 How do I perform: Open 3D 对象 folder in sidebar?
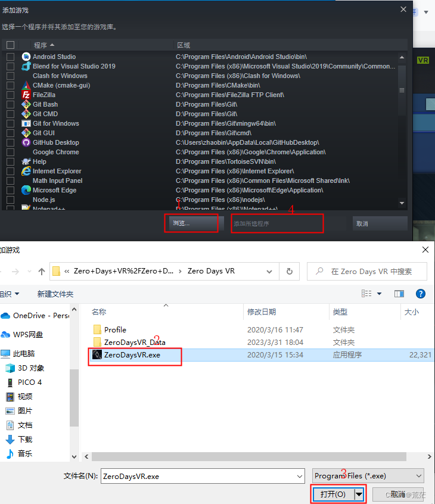[25, 368]
